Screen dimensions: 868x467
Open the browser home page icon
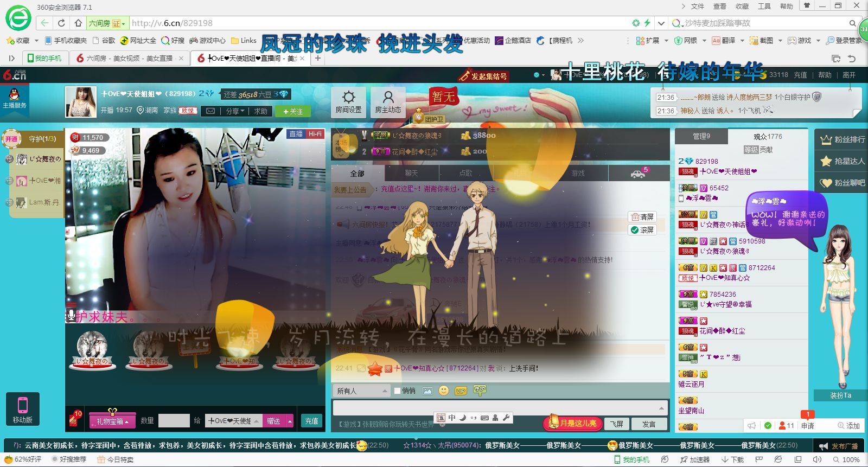(78, 23)
